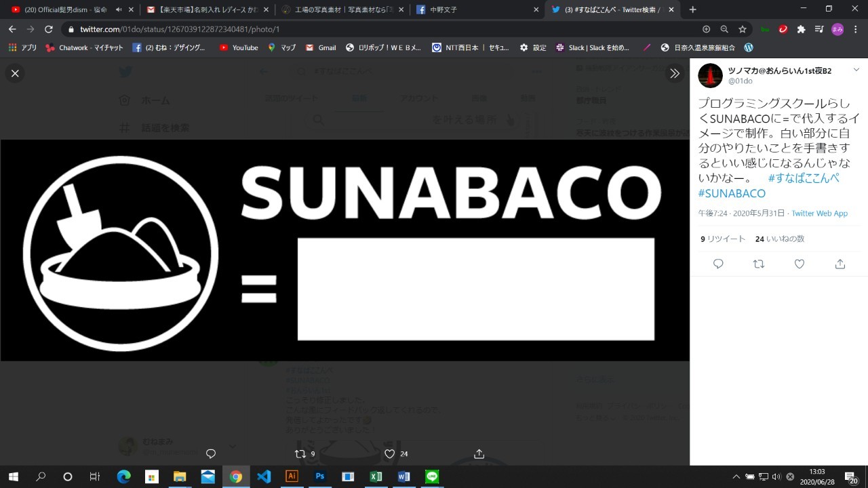The image size is (868, 488).
Task: Click the address bar URL
Action: pos(180,29)
